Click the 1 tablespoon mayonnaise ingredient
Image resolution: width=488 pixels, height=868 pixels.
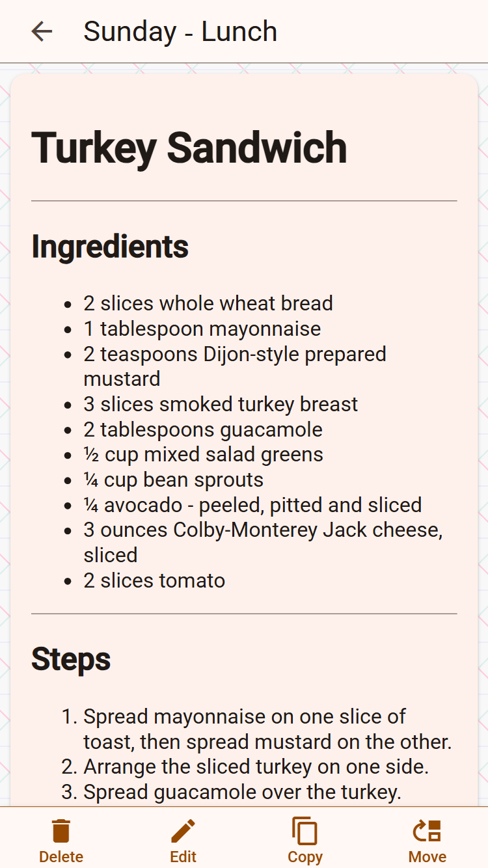point(202,329)
